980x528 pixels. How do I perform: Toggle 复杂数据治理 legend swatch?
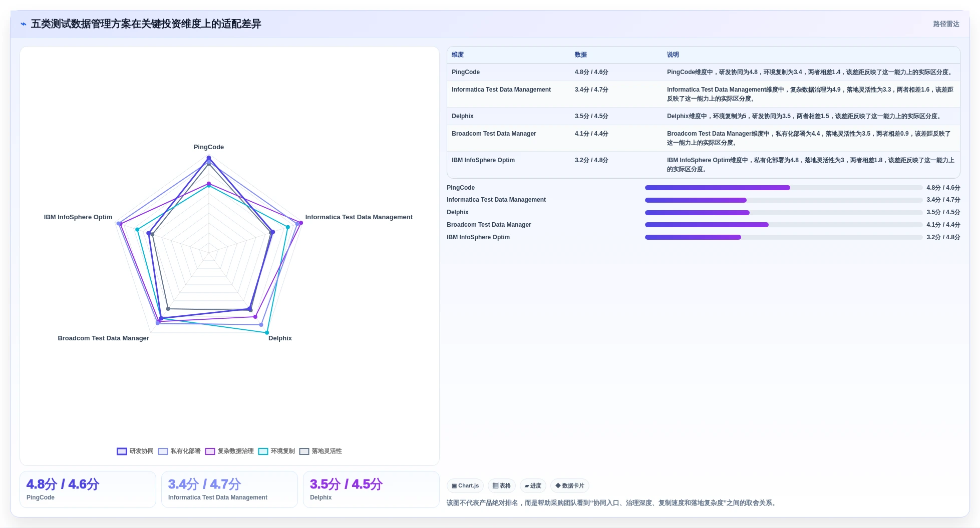(210, 451)
